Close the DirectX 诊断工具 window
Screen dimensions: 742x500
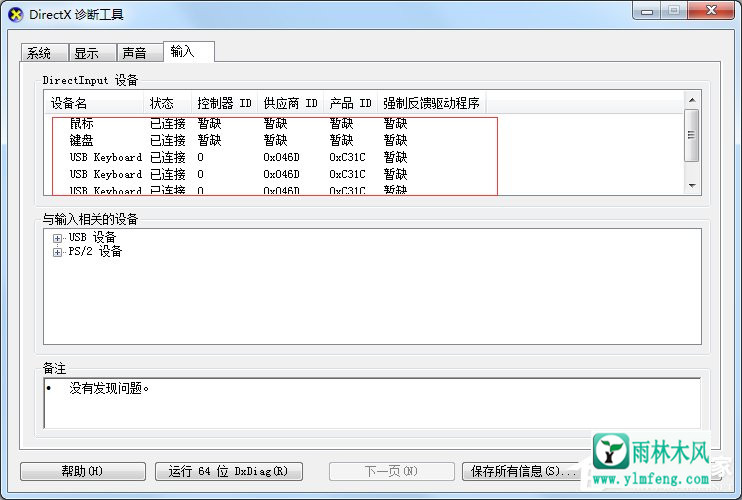[711, 10]
